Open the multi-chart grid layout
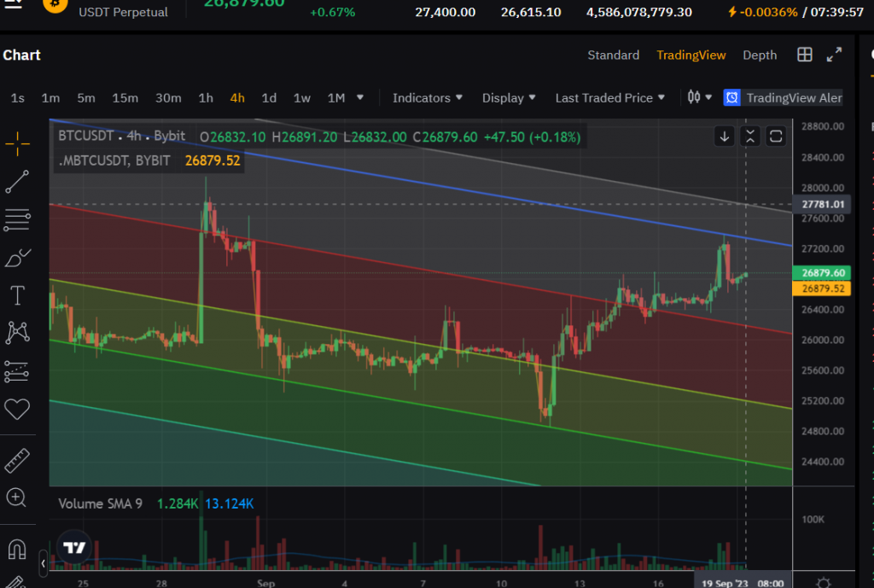874x588 pixels. [x=805, y=55]
